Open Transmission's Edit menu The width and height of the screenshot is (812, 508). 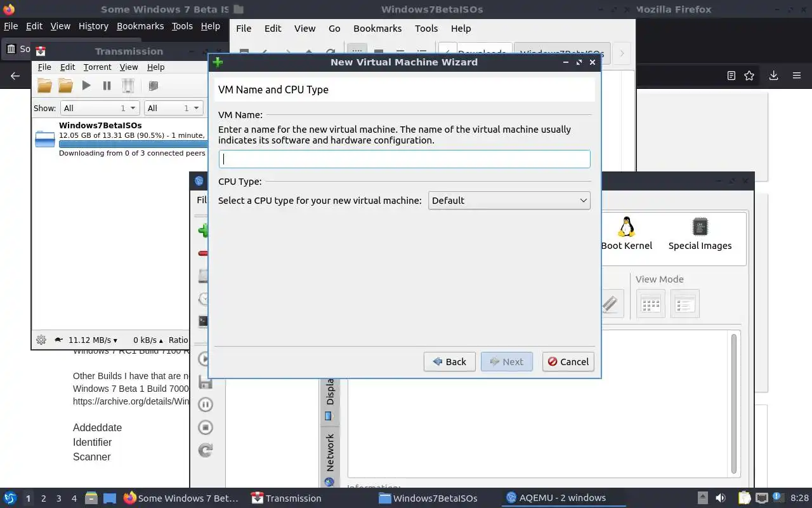pyautogui.click(x=67, y=67)
